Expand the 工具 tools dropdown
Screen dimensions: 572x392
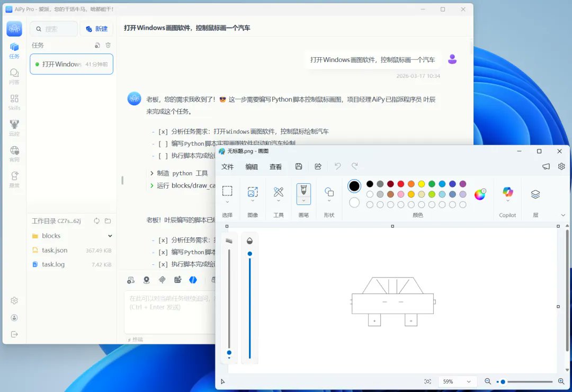(279, 201)
